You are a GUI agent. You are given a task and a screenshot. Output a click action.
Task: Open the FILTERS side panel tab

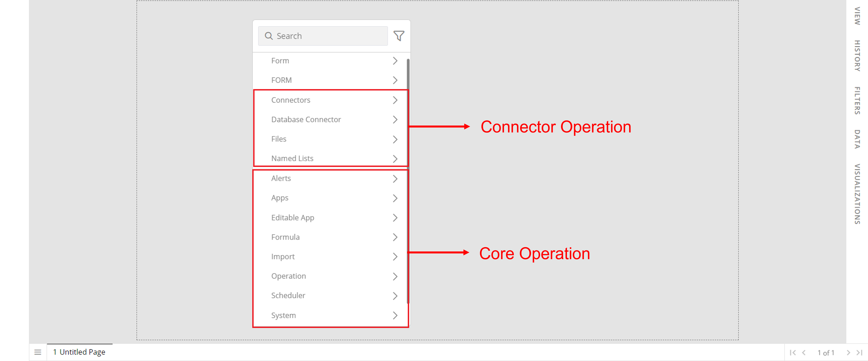coord(857,101)
